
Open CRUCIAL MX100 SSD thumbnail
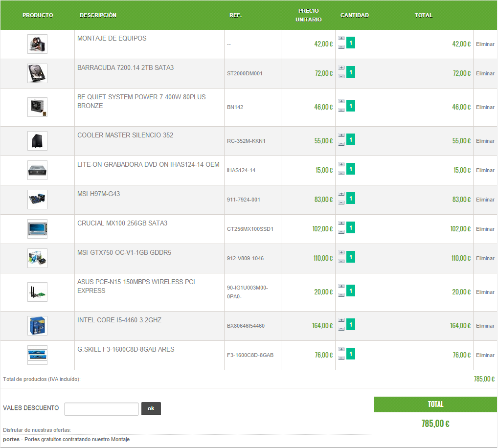pyautogui.click(x=37, y=229)
